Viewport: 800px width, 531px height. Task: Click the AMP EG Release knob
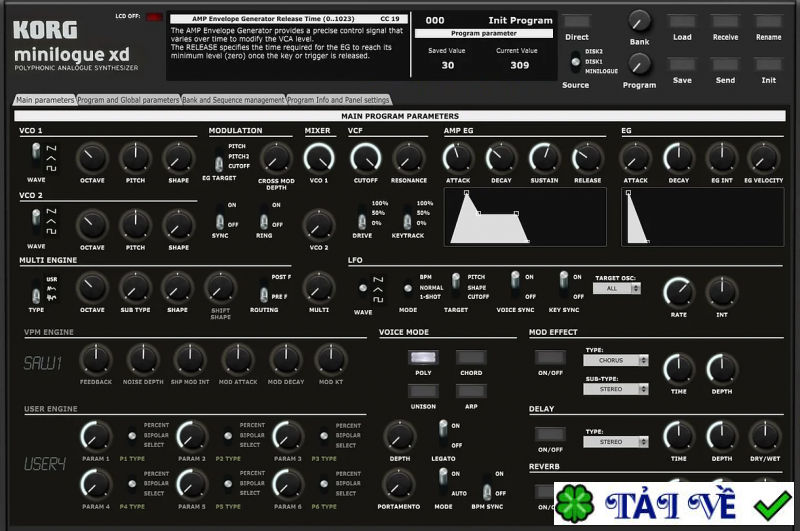(587, 159)
